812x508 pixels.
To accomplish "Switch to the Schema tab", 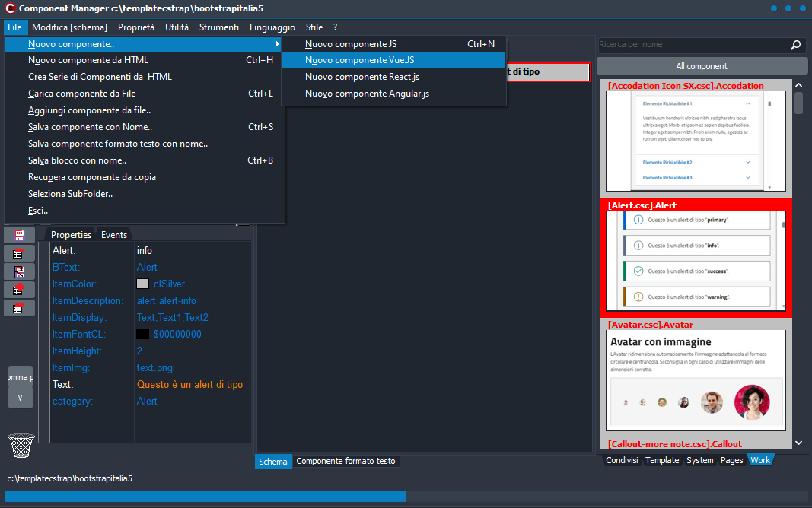I will [273, 462].
